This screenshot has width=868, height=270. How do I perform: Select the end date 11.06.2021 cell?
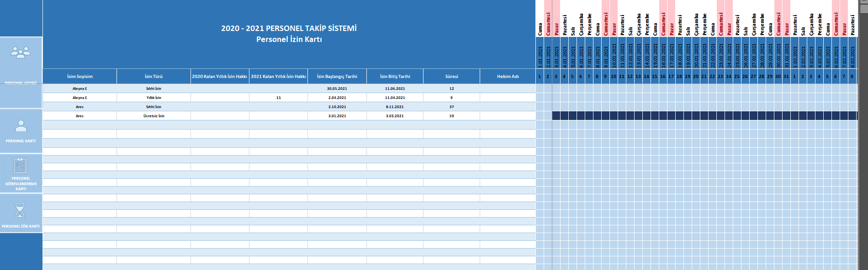pyautogui.click(x=395, y=88)
